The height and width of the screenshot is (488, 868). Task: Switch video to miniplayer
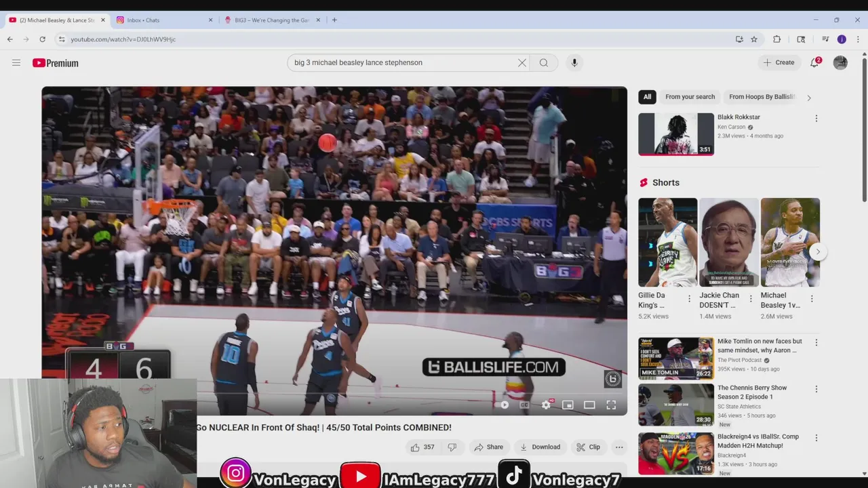(568, 405)
